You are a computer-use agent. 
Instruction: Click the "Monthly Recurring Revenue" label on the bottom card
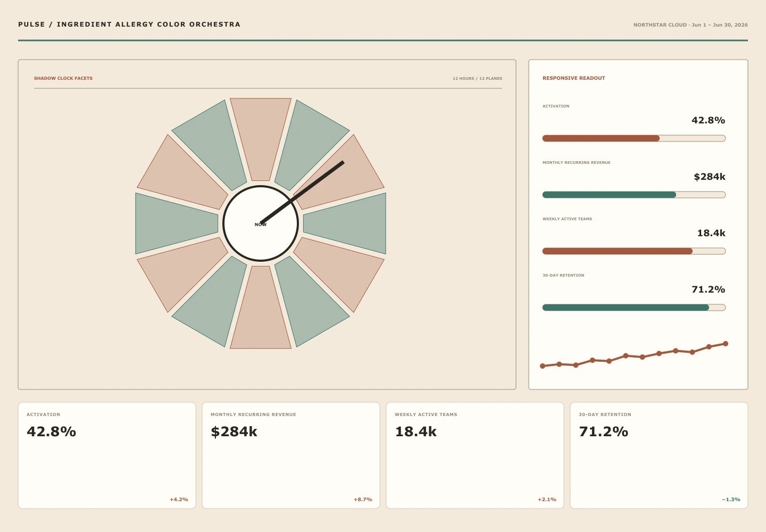[253, 414]
